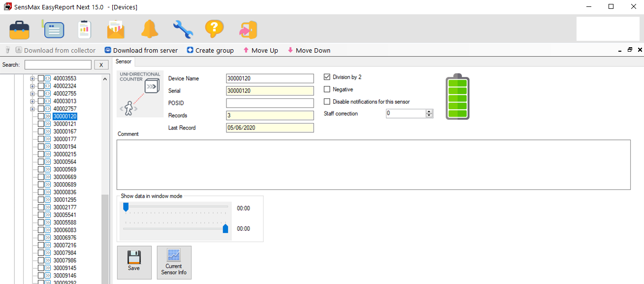Screen dimensions: 644x284
Task: Tick the checkbox for 40002755
Action: click(41, 94)
